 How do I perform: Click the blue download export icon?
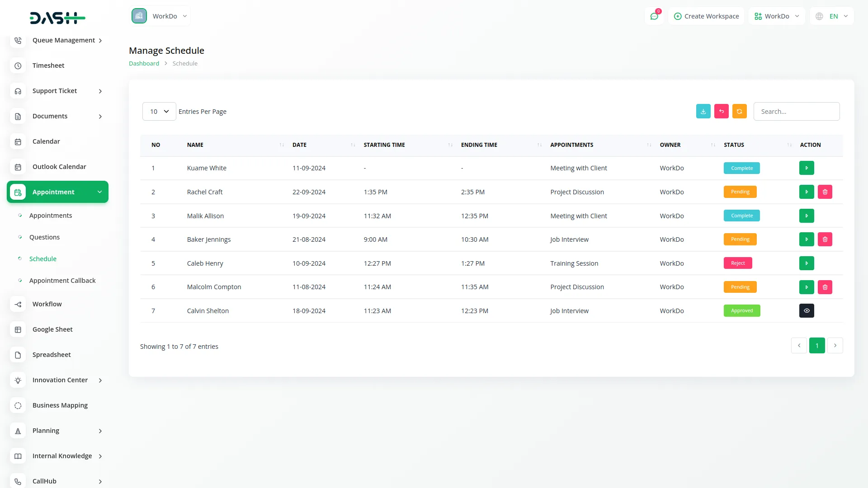click(x=703, y=111)
